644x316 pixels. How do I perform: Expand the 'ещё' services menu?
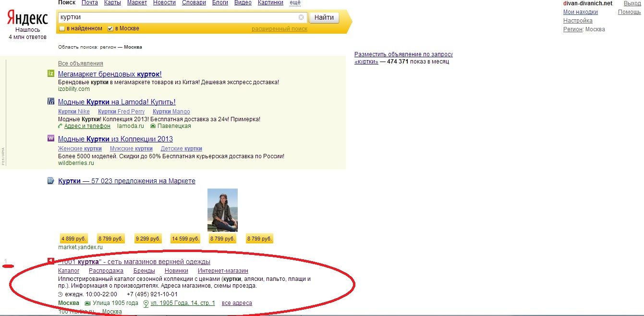pyautogui.click(x=295, y=3)
